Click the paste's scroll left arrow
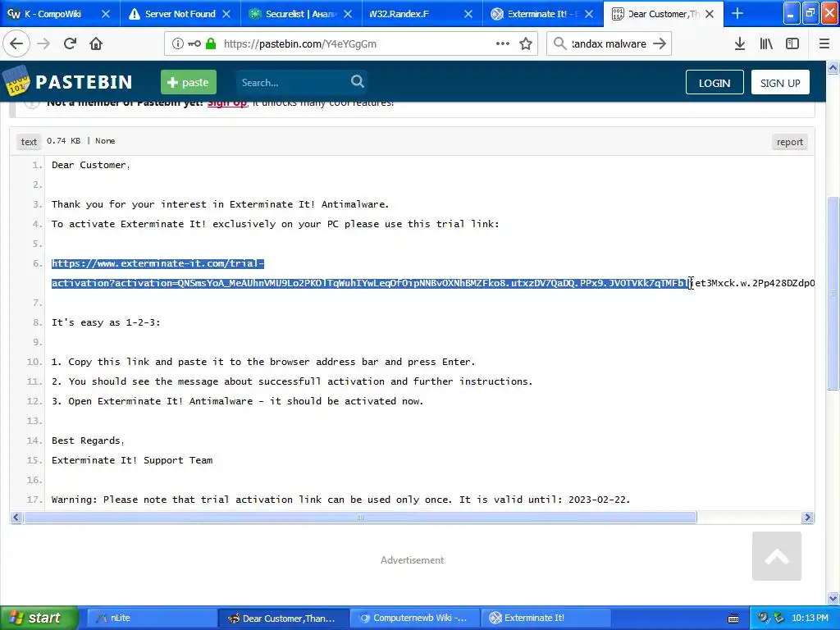Screen dimensions: 840x630 [x=16, y=517]
